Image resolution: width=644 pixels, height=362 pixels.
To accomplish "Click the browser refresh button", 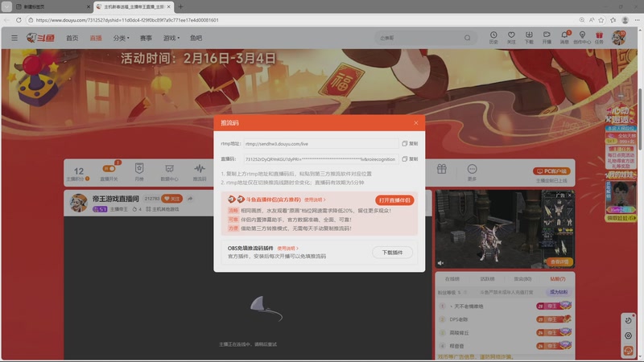I will pos(19,19).
